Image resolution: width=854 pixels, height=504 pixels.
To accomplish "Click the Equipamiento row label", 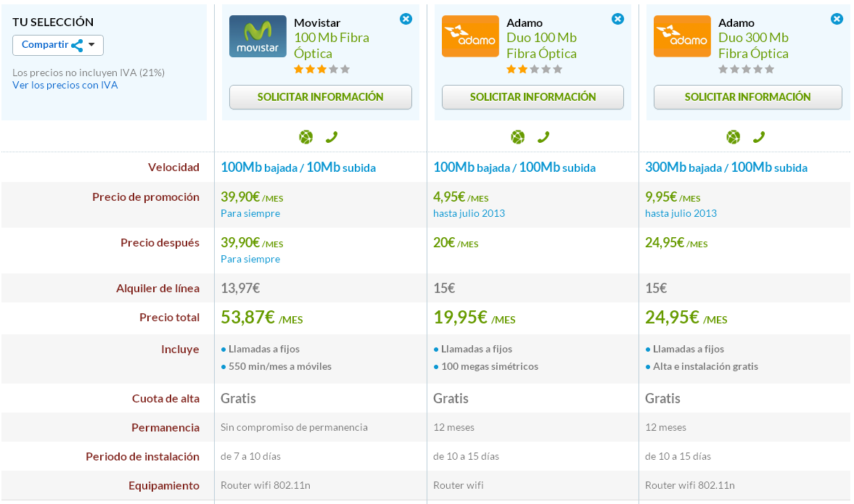I will click(x=164, y=485).
